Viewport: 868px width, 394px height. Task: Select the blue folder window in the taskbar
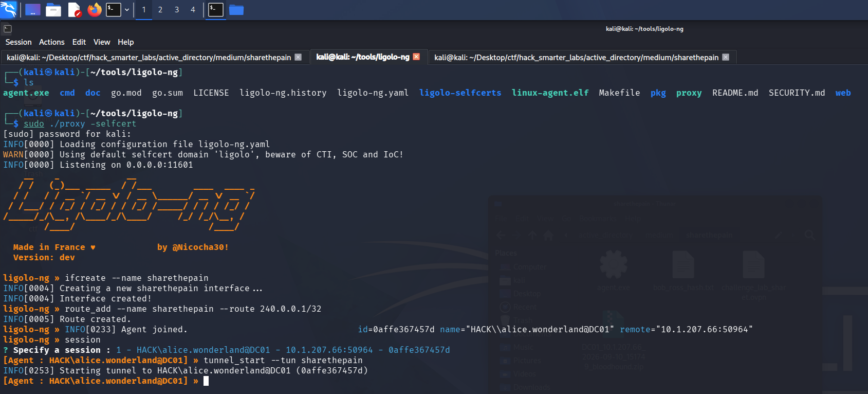236,10
